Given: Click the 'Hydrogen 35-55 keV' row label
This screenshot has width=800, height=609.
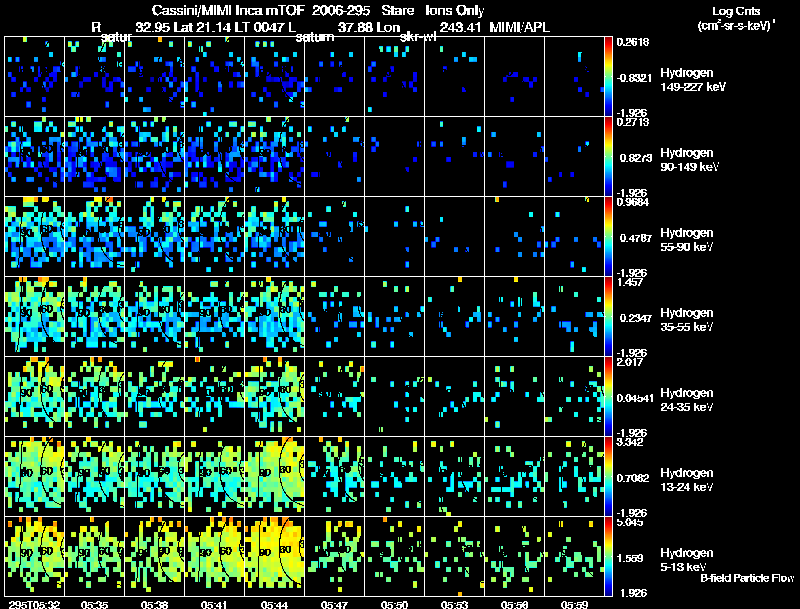Looking at the screenshot, I should tap(687, 320).
